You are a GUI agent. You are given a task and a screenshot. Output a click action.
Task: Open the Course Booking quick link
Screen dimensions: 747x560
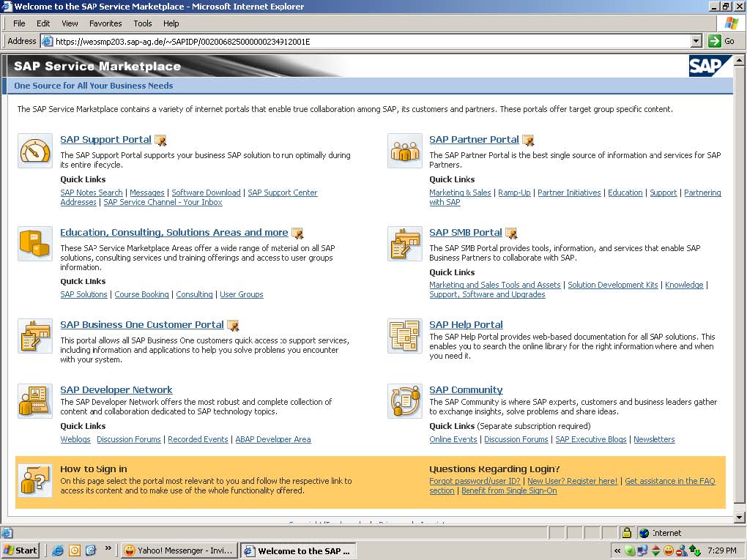pyautogui.click(x=141, y=294)
